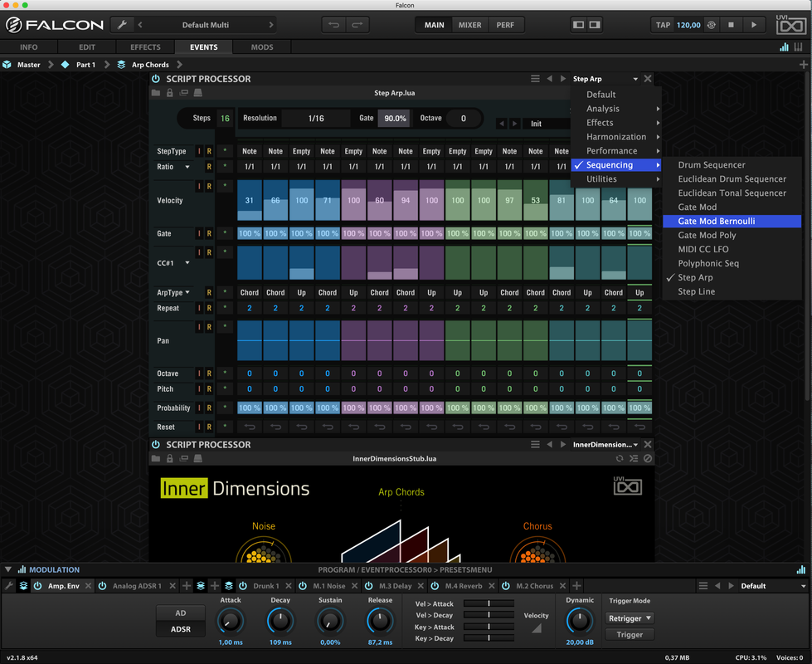812x664 pixels.
Task: Adjust the Attack knob
Action: [x=231, y=621]
